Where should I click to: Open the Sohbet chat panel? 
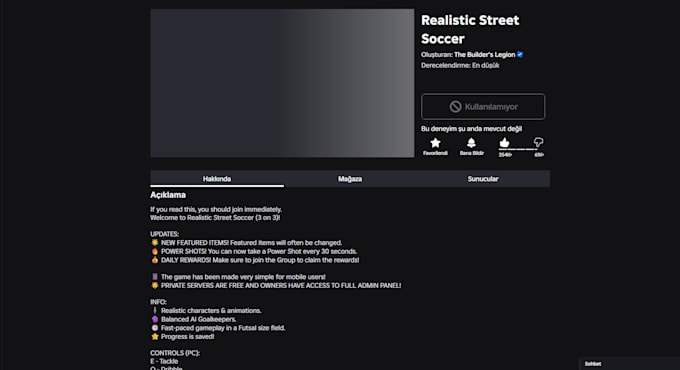point(629,363)
